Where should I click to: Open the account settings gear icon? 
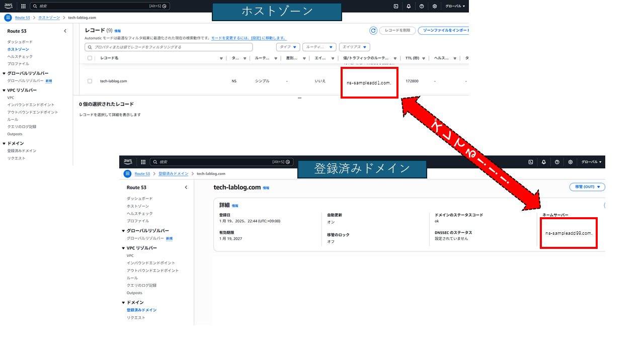pyautogui.click(x=434, y=6)
